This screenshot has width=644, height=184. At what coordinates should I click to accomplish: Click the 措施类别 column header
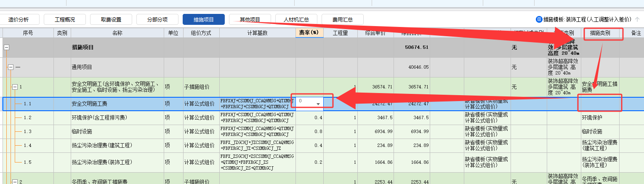click(x=600, y=33)
